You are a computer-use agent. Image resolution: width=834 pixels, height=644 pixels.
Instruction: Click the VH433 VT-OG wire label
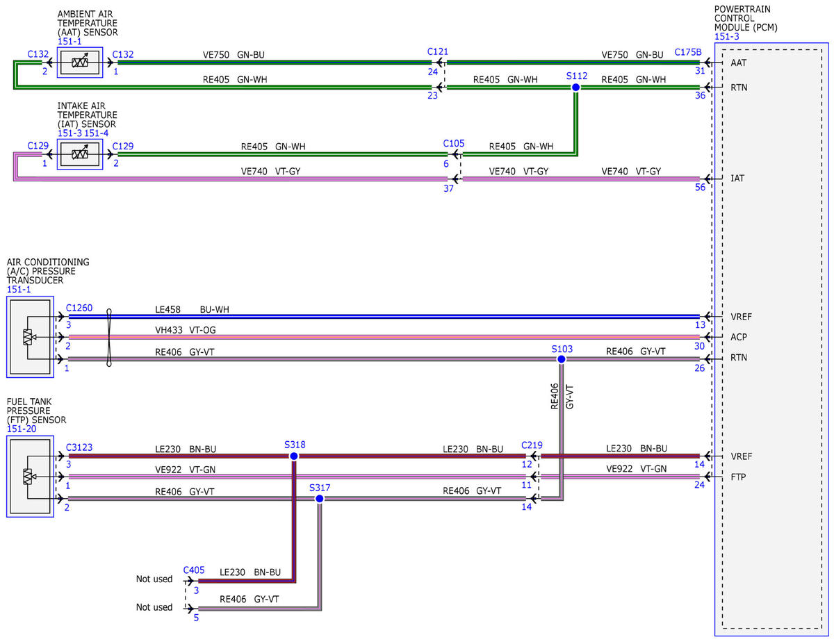[x=186, y=330]
